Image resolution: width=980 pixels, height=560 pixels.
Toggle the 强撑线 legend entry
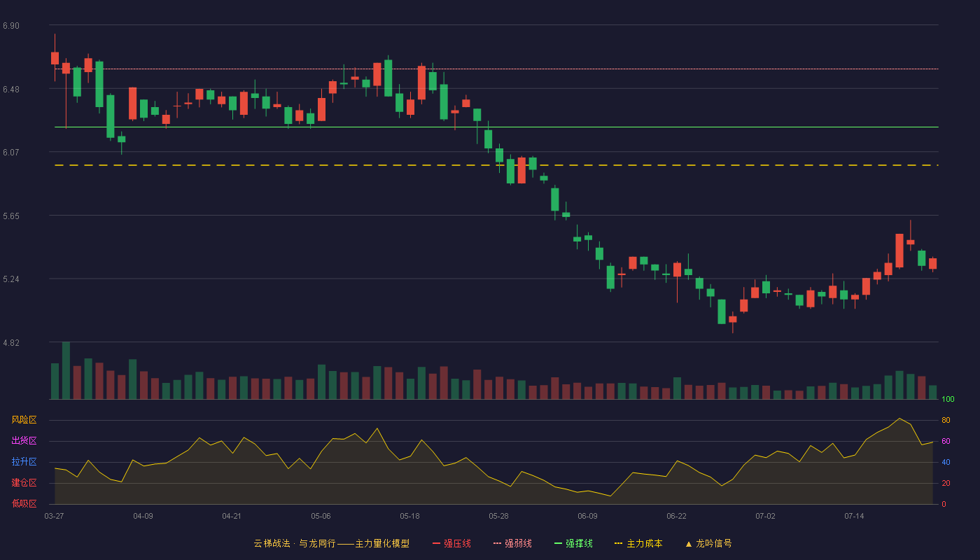click(573, 543)
